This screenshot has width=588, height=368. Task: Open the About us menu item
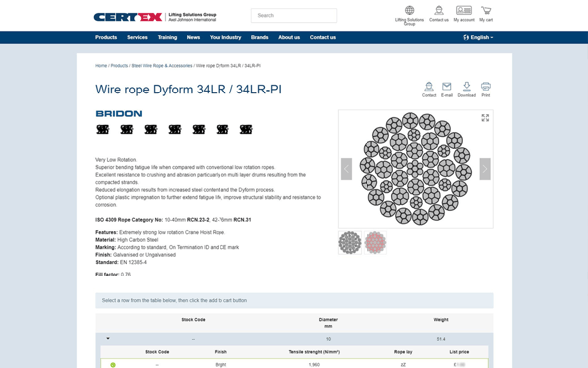(x=289, y=37)
